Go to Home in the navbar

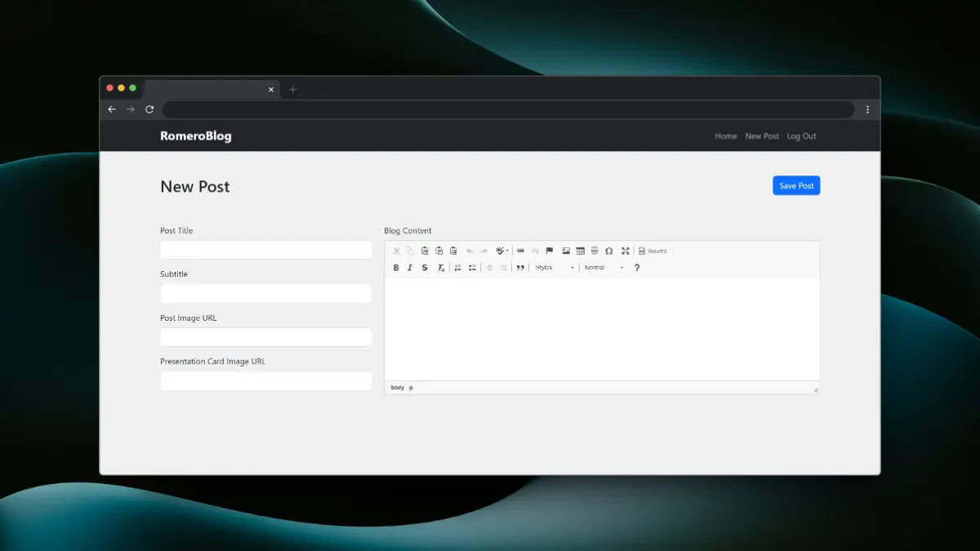point(726,136)
